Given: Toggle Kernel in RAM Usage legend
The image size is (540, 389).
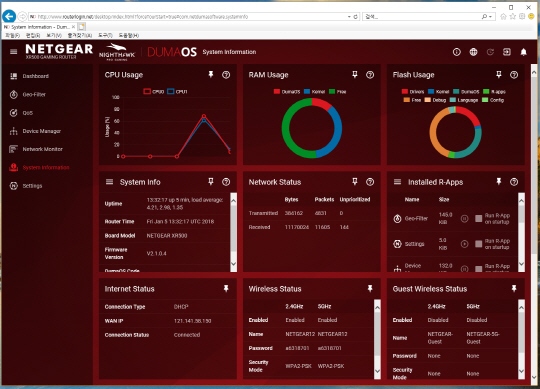Looking at the screenshot, I should pos(314,92).
